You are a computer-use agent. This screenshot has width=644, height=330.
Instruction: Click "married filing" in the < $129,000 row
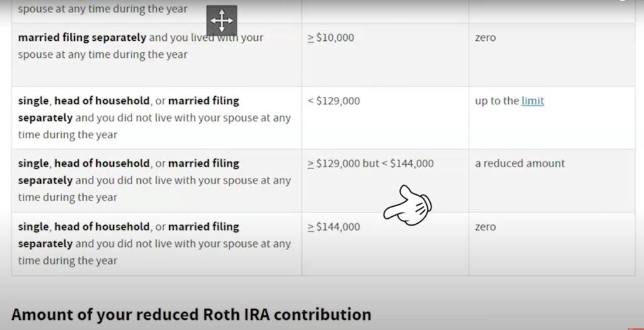pyautogui.click(x=204, y=101)
